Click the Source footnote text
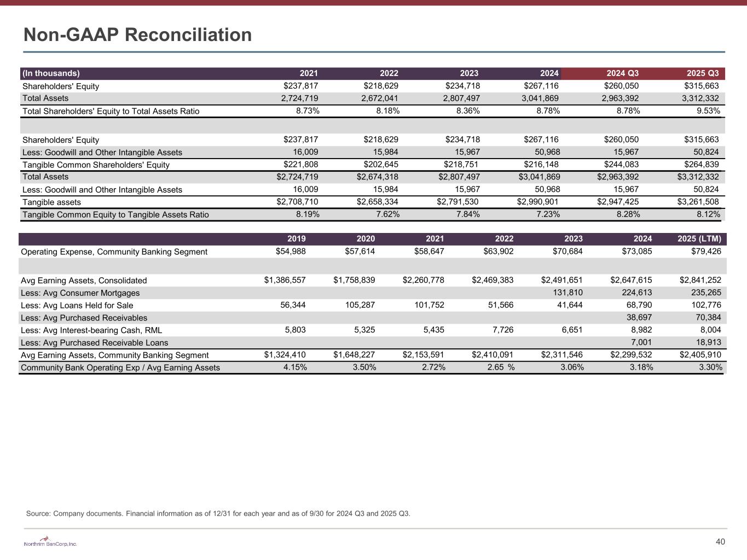 (x=218, y=514)
